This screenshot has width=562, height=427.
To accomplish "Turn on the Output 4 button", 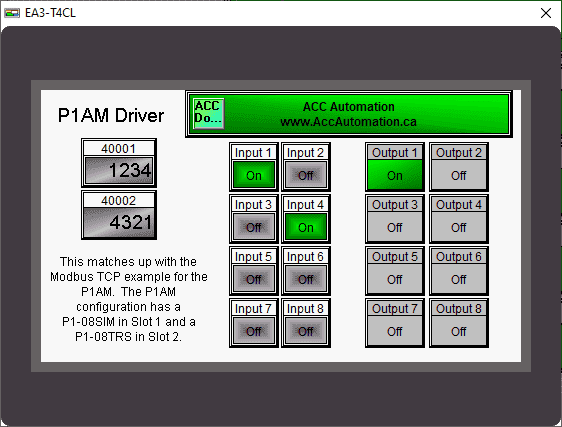I will [459, 219].
